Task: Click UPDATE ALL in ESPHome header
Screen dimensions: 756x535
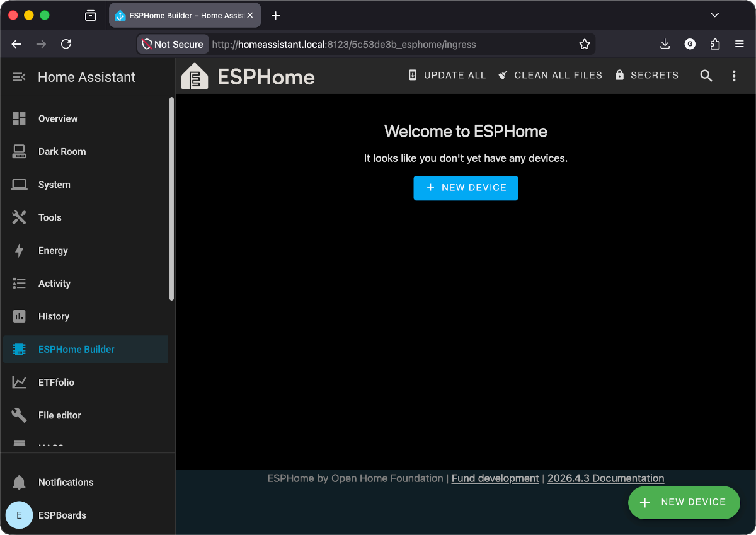Action: [x=447, y=75]
